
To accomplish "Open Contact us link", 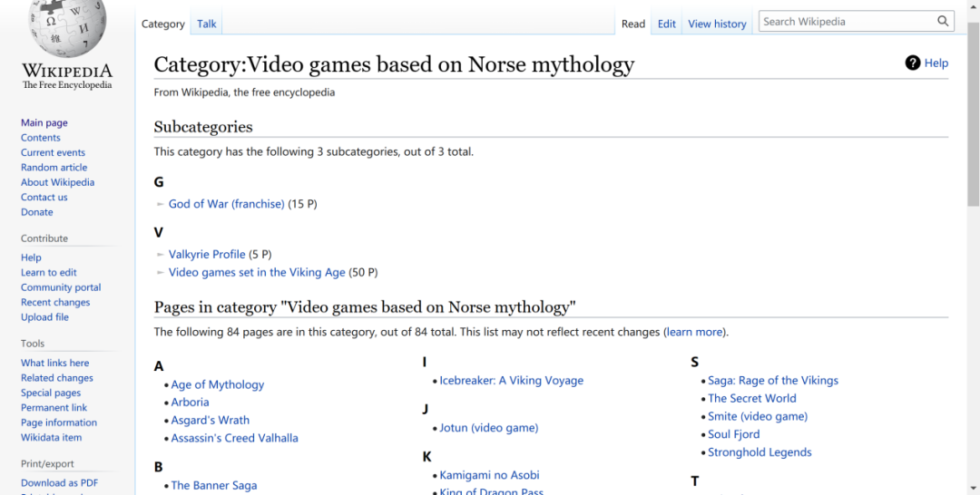I will point(44,198).
